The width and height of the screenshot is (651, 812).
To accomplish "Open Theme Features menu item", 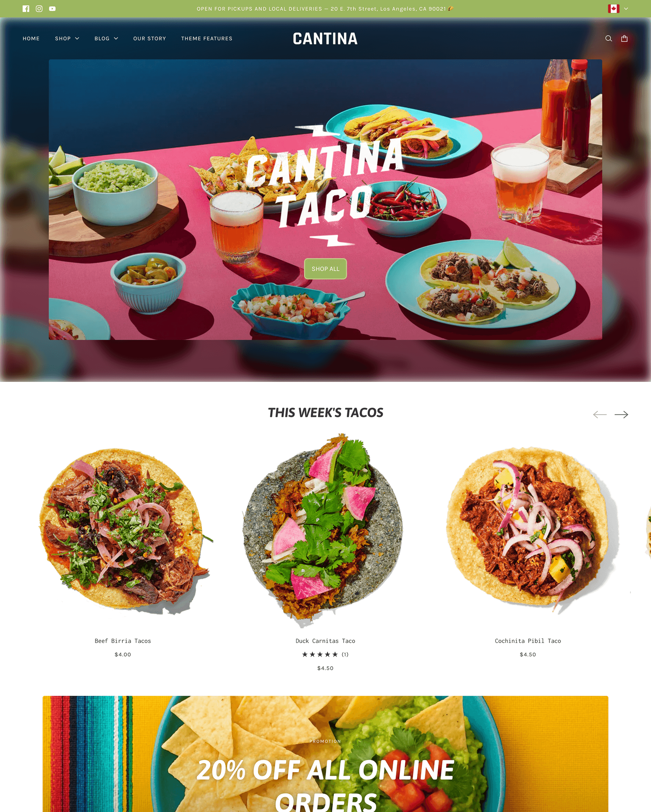I will (207, 38).
